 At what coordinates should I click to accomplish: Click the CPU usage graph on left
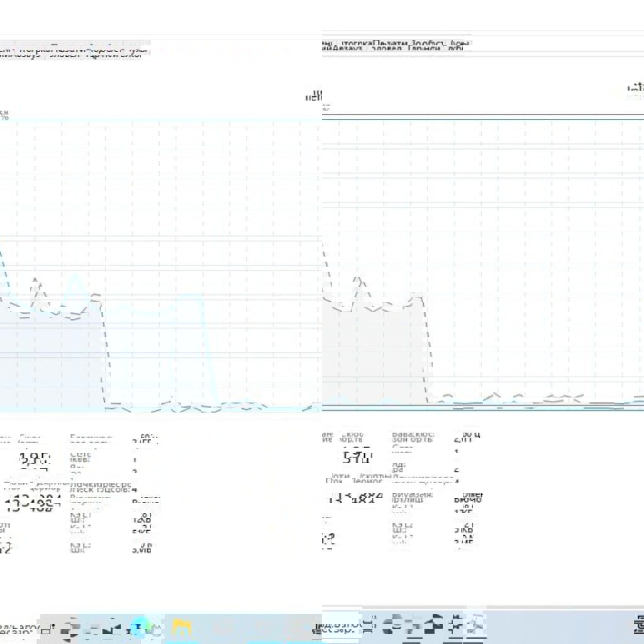tap(157, 264)
